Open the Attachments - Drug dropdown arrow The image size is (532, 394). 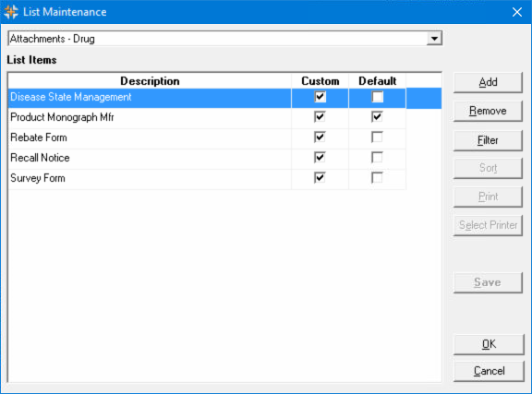coord(434,39)
